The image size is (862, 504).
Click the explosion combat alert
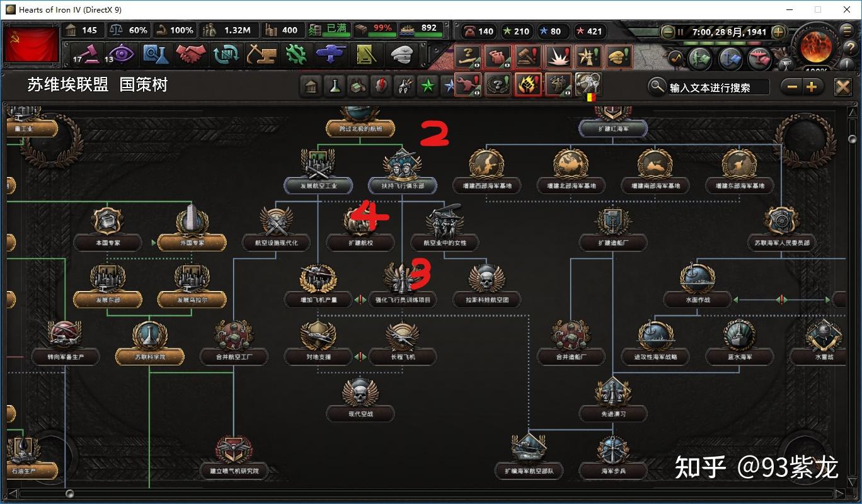pos(558,57)
